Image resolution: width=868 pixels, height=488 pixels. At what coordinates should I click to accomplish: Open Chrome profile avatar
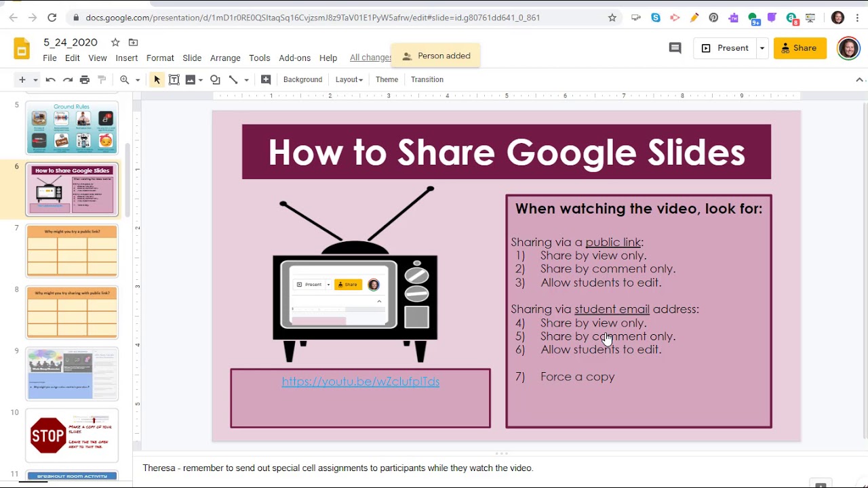pos(837,18)
